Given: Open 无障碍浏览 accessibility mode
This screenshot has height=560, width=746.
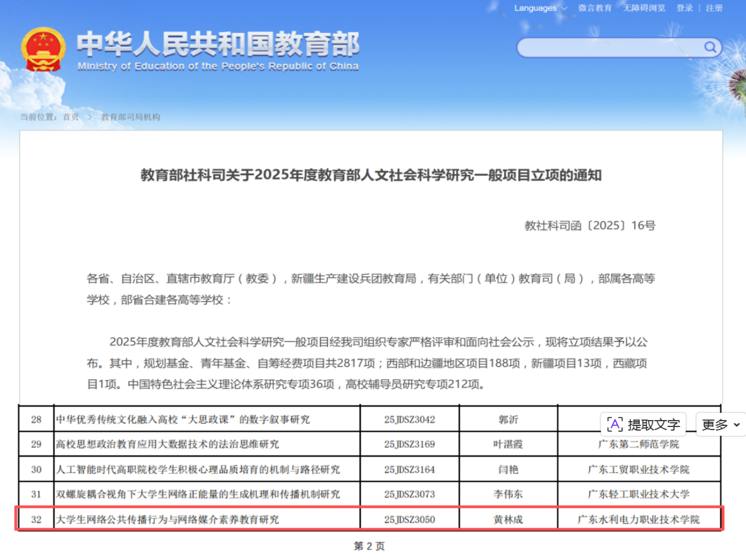Looking at the screenshot, I should (644, 8).
